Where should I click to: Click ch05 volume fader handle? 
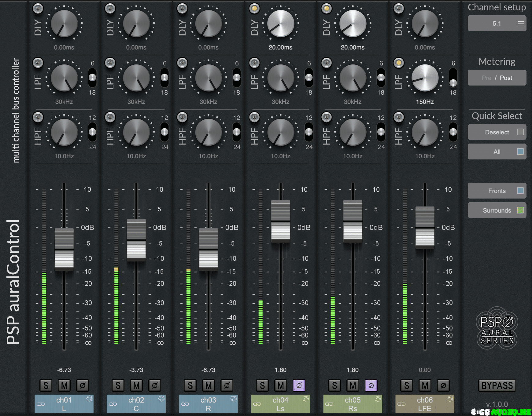pos(353,221)
